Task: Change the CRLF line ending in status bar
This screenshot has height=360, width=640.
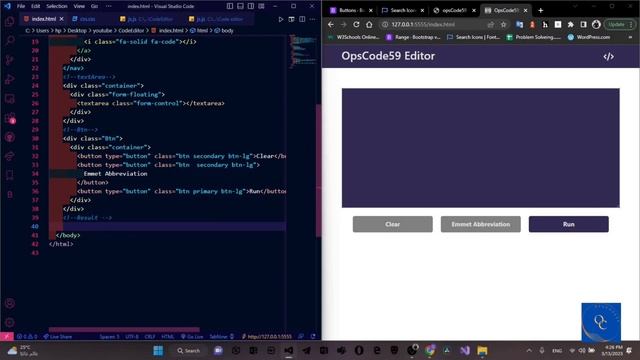Action: (x=150, y=337)
